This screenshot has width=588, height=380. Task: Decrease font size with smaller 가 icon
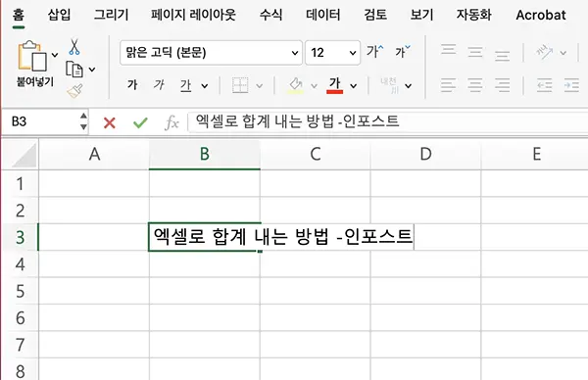click(x=403, y=51)
